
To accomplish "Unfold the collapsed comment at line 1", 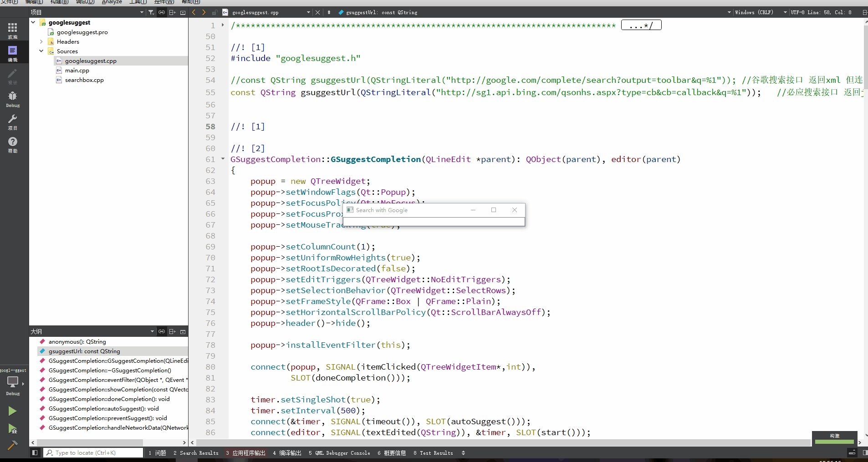I will point(223,25).
